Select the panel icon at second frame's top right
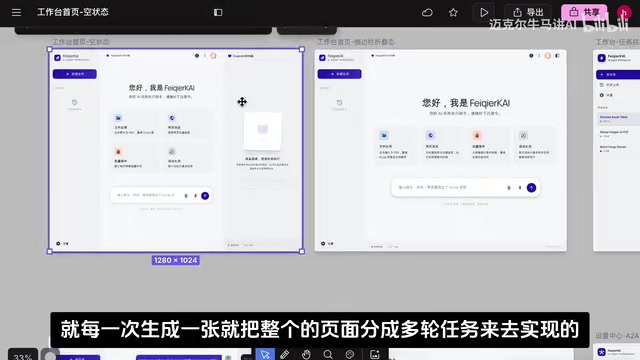Screen dimensions: 640x360 coord(557,56)
